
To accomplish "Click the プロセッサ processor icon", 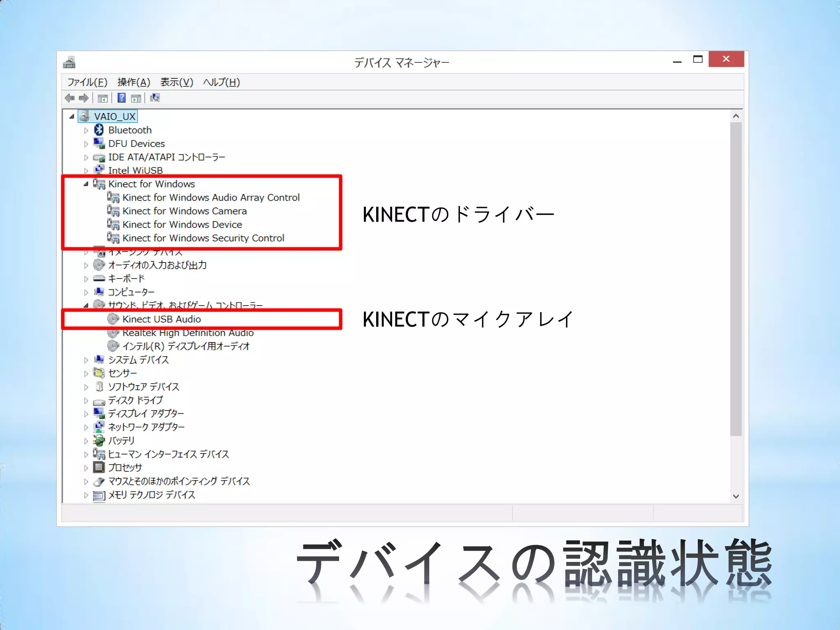I will pos(99,467).
